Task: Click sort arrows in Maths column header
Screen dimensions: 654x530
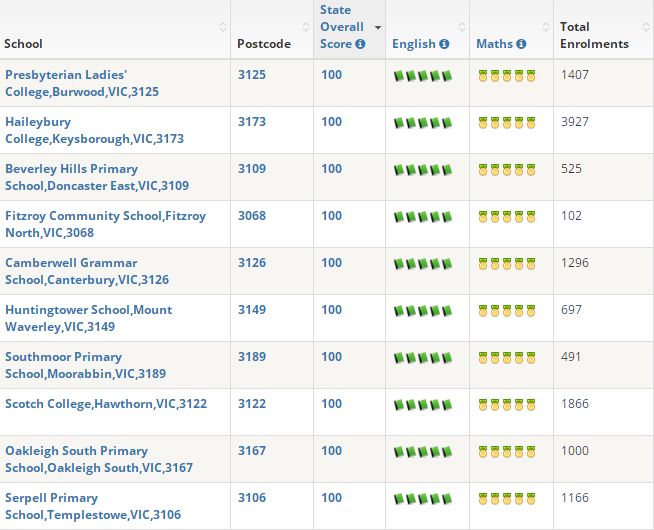Action: (x=546, y=27)
